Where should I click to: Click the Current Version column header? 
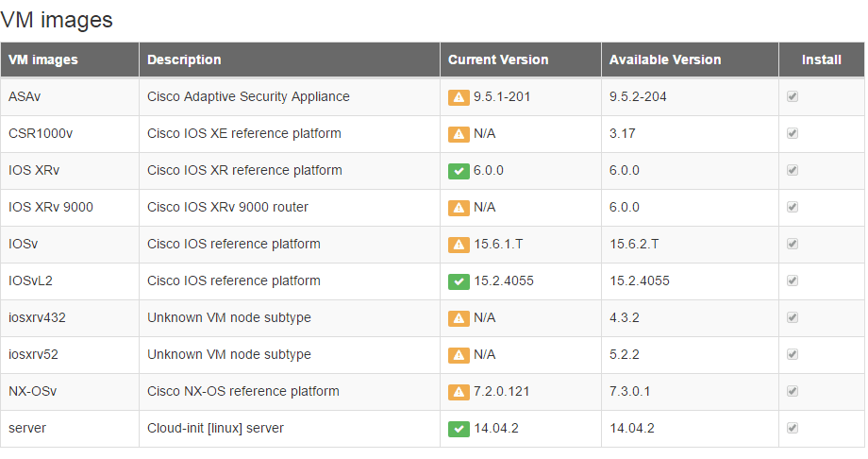498,59
